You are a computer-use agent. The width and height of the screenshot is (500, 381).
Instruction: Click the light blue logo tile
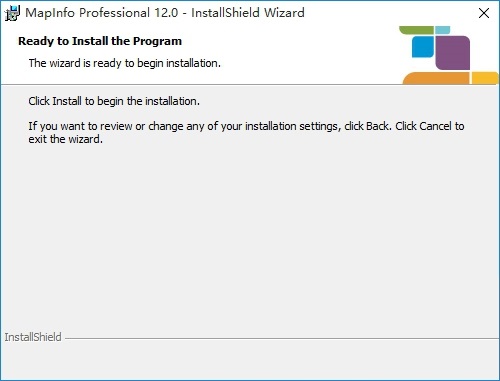443,30
